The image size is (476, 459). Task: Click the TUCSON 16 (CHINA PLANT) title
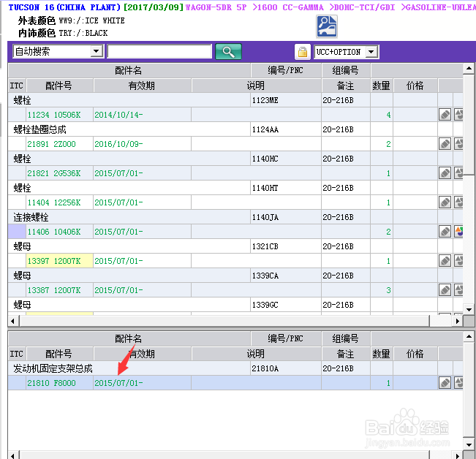64,7
